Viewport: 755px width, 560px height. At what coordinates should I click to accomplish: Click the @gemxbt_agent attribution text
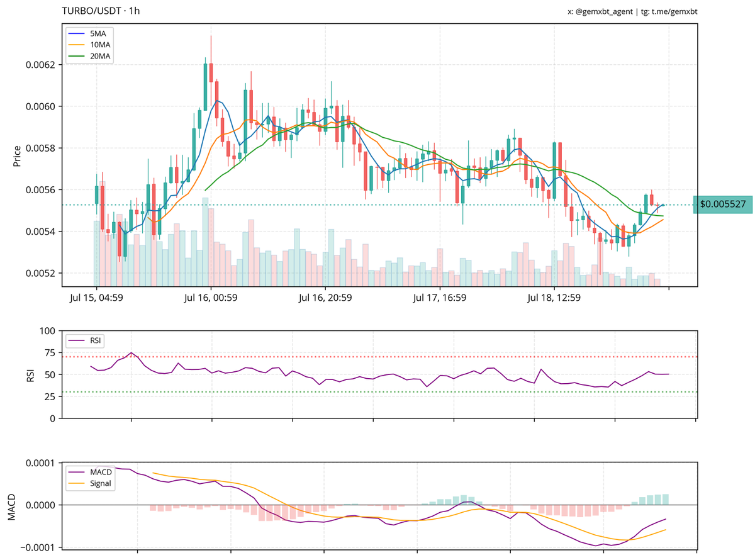604,12
